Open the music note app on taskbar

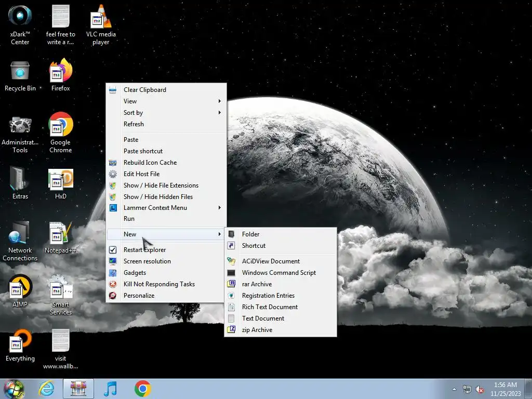click(x=110, y=389)
